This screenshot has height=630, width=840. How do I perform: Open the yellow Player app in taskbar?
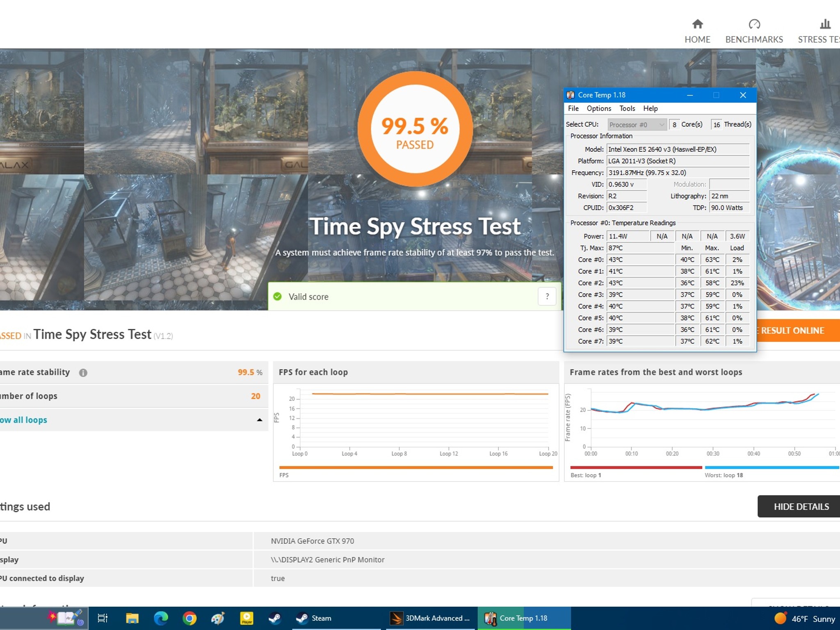[x=247, y=618]
